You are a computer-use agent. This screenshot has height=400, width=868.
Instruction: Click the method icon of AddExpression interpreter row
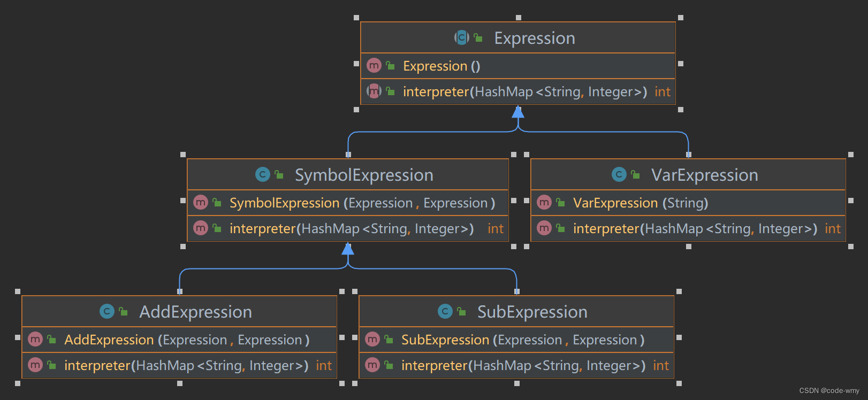35,365
